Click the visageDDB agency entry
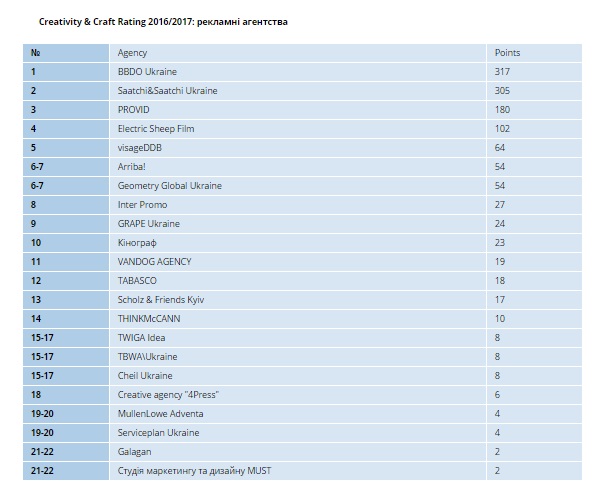 140,148
